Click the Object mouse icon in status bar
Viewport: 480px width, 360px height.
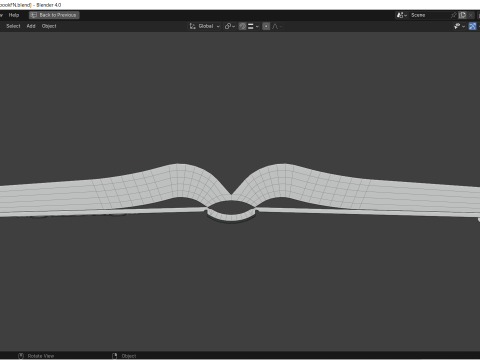[115, 356]
